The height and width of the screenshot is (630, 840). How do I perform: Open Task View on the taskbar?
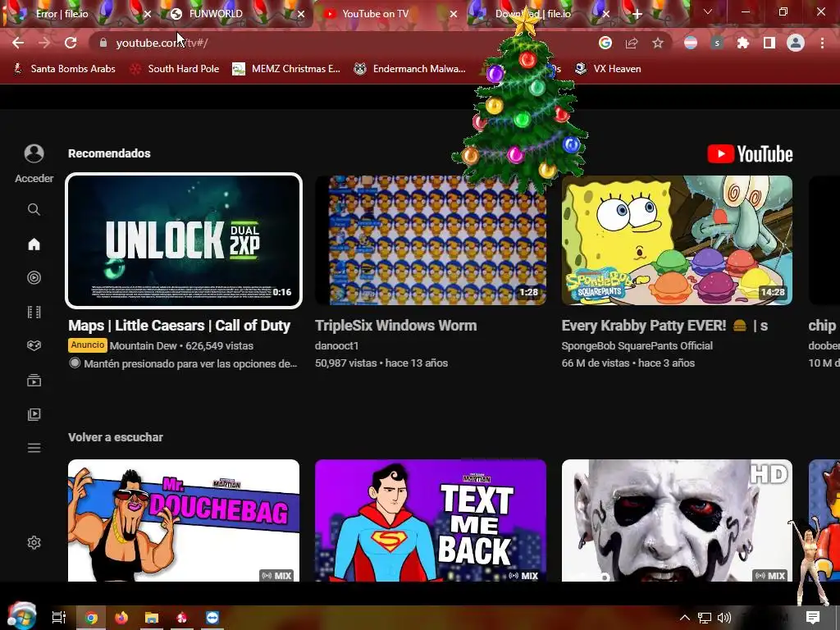tap(59, 618)
